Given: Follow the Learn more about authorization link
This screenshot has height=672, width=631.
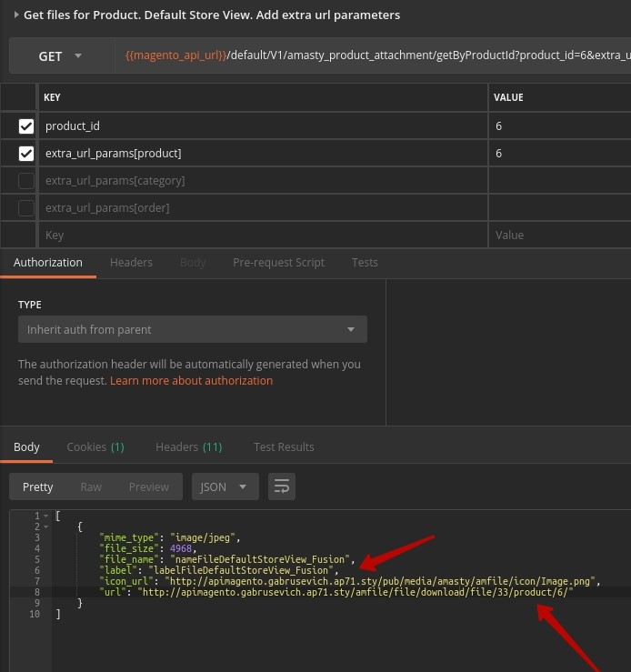Looking at the screenshot, I should 191,381.
